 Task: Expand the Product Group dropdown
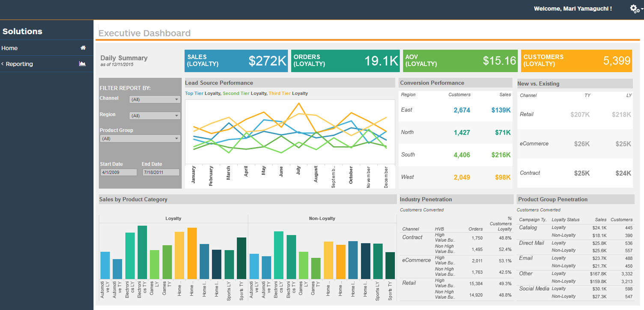coord(140,139)
